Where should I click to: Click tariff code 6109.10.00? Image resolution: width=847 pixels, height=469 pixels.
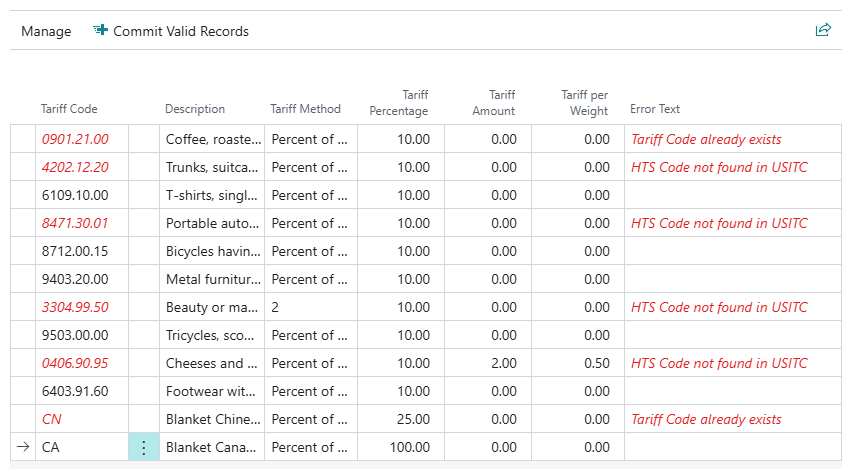tap(75, 196)
